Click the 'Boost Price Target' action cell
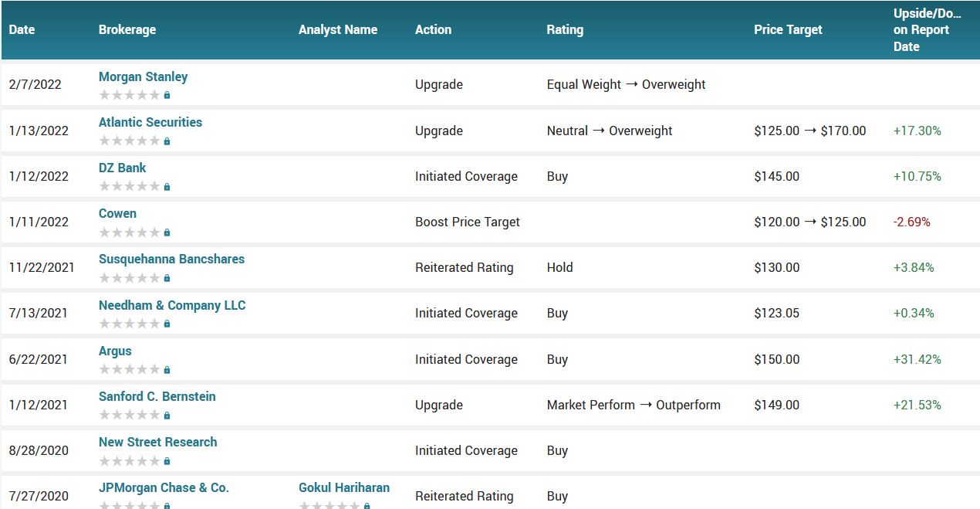The width and height of the screenshot is (980, 509). tap(468, 222)
